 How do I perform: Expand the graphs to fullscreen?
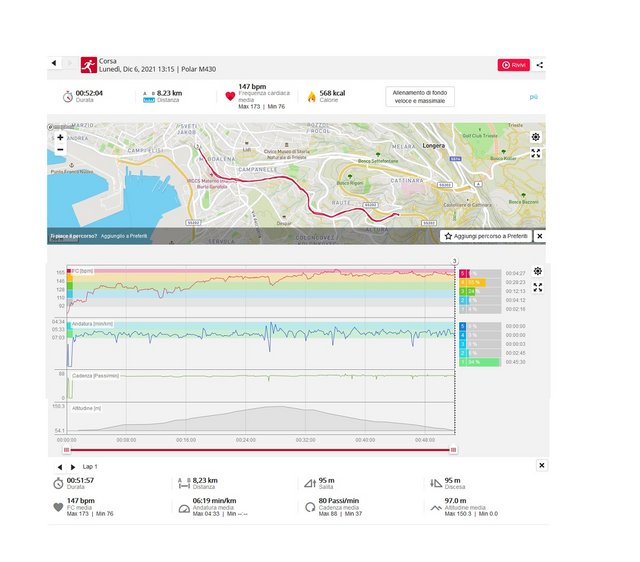(x=538, y=287)
